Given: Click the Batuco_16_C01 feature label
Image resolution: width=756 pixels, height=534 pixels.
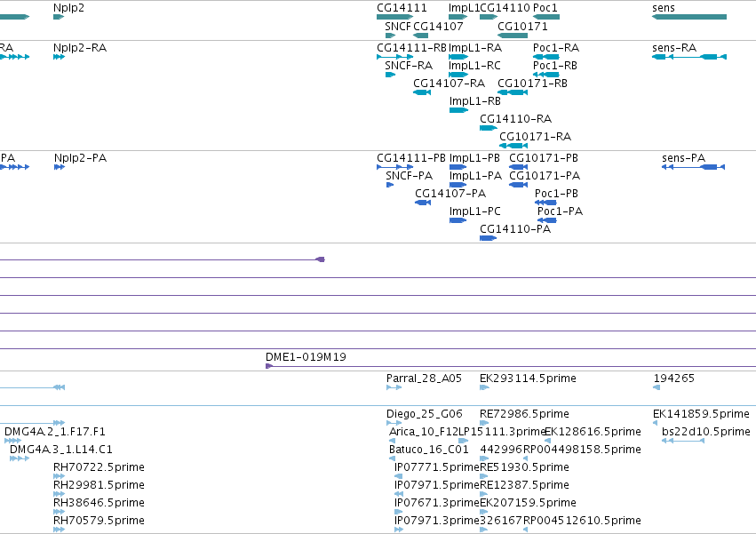Looking at the screenshot, I should tap(428, 450).
